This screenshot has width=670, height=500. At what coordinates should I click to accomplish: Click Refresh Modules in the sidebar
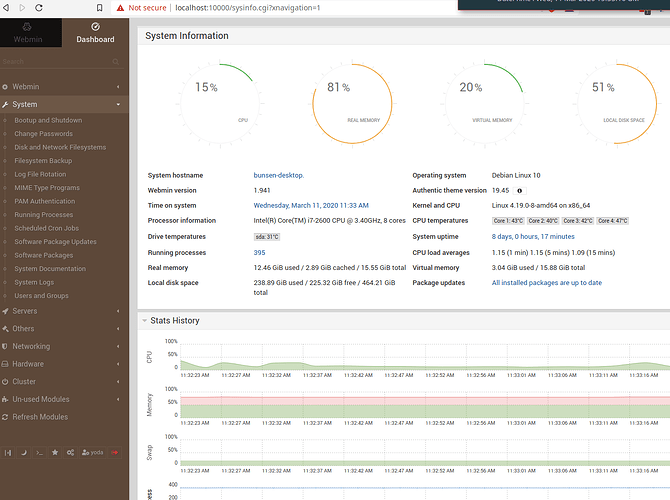click(x=40, y=417)
